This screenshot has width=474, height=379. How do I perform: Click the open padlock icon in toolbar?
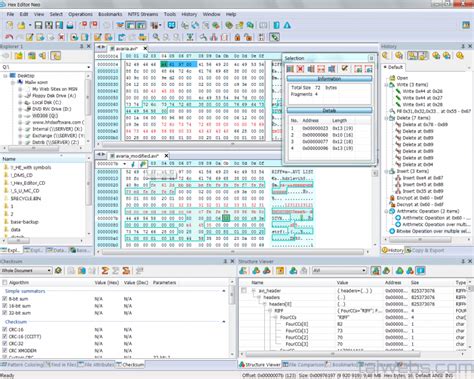tap(248, 37)
